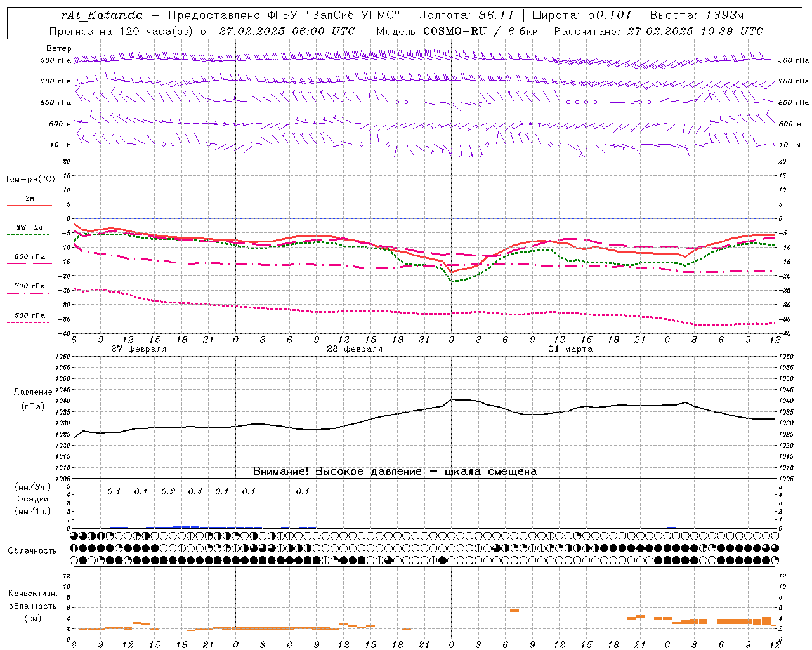Click the 700 гПа temperature legend dash-dot line sample

click(29, 293)
